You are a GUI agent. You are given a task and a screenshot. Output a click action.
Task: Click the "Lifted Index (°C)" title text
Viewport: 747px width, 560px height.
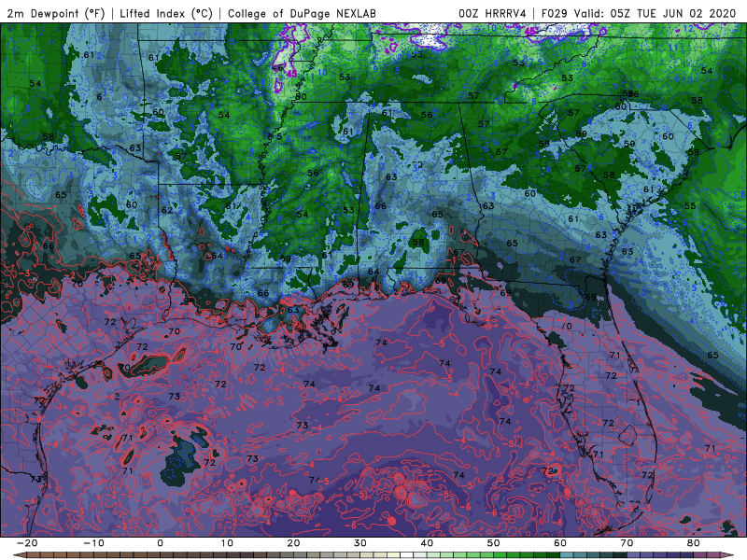coord(166,13)
